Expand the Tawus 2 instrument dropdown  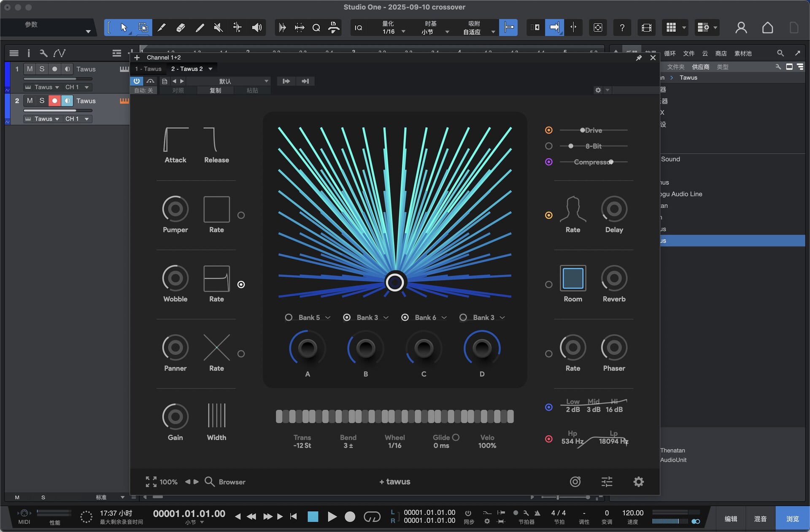[211, 69]
